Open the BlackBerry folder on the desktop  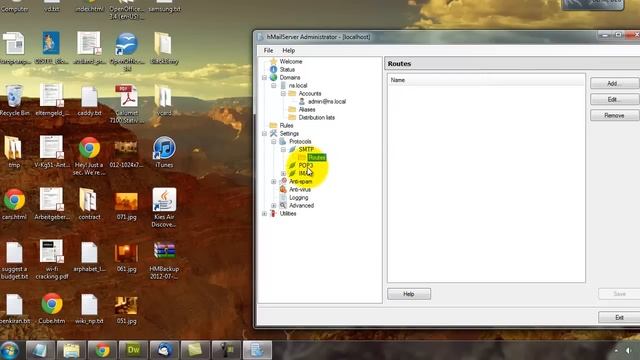point(164,48)
